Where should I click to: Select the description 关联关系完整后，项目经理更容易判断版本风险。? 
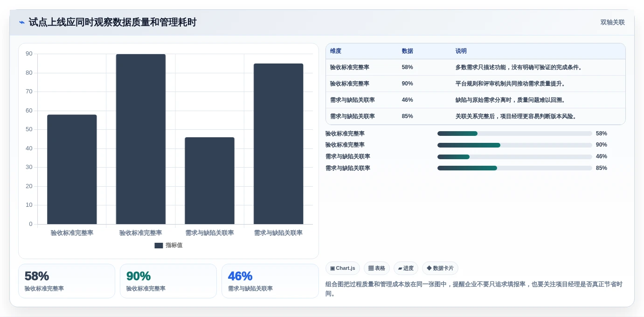(517, 116)
